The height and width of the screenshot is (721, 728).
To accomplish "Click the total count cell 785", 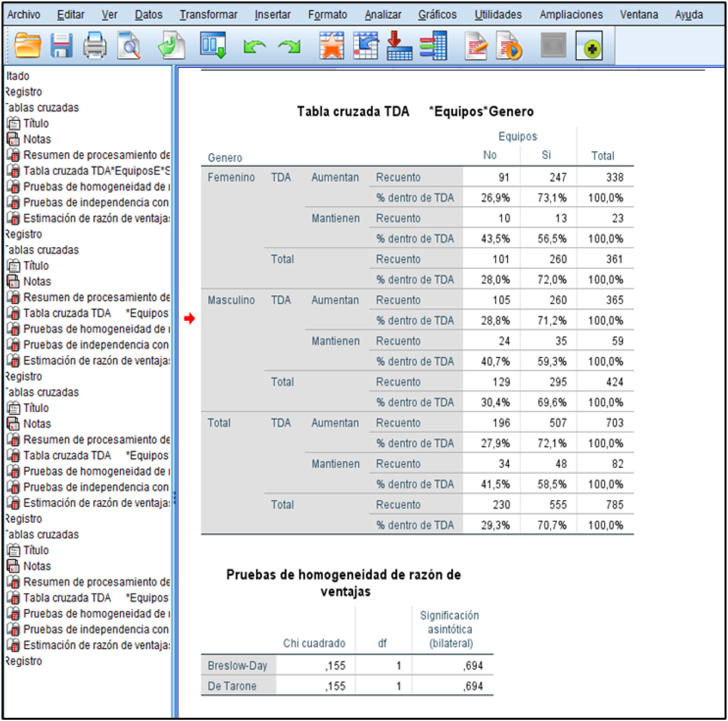I will coord(615,504).
